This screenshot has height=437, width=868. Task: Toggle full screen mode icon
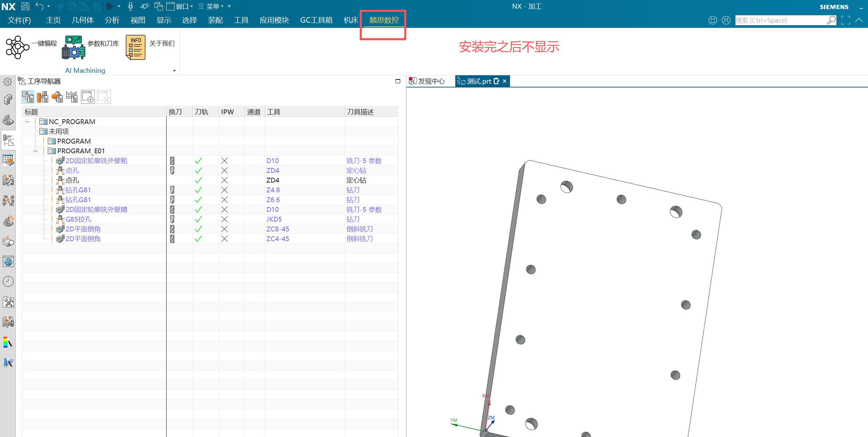845,20
